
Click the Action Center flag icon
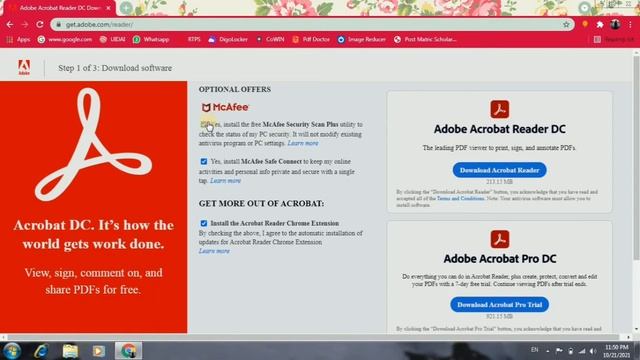click(559, 351)
